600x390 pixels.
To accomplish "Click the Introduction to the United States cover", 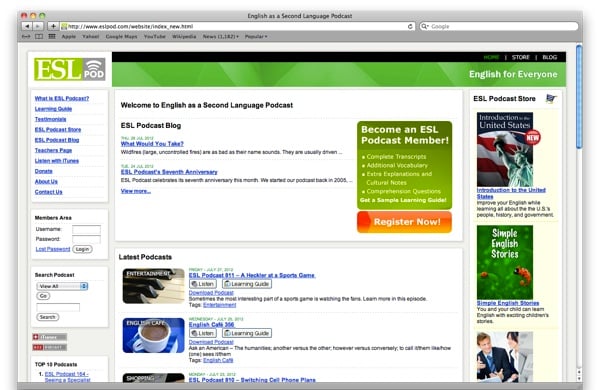I will pos(505,149).
